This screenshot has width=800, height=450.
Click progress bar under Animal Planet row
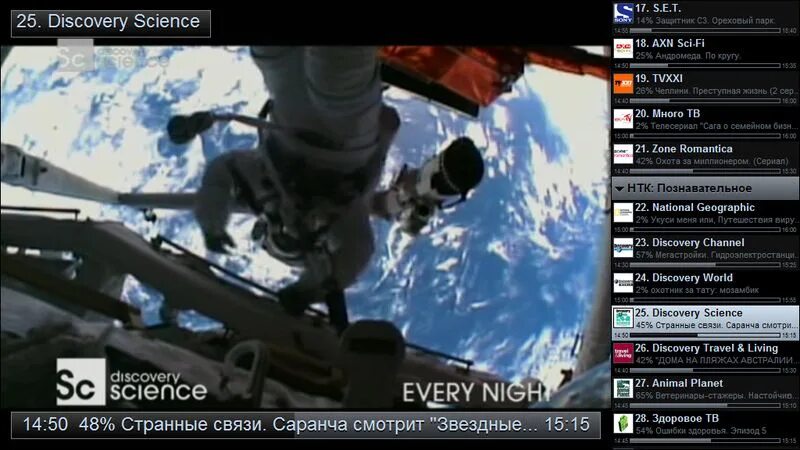[705, 406]
